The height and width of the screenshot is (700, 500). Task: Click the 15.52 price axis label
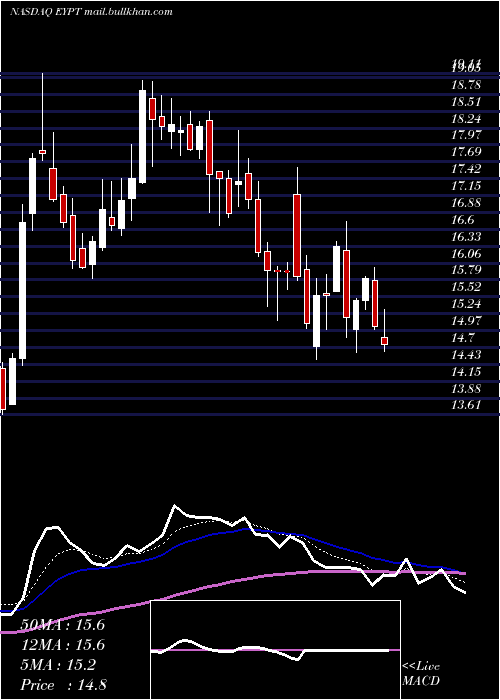point(466,287)
